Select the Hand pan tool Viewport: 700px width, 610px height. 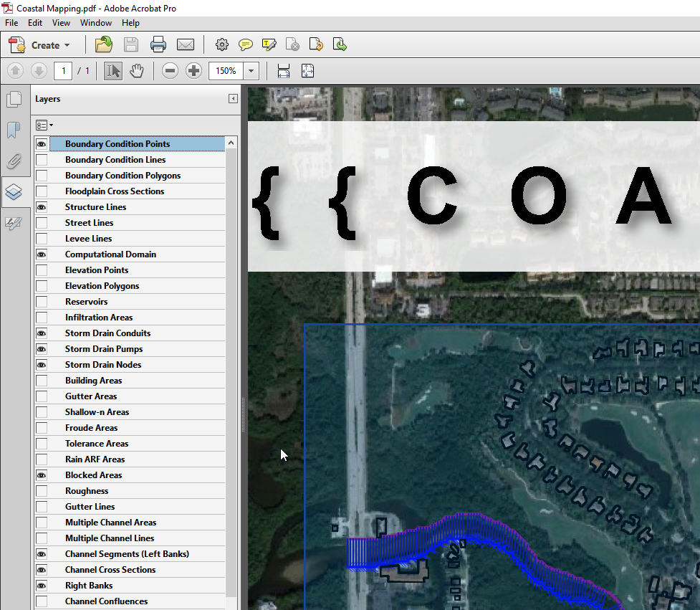136,71
